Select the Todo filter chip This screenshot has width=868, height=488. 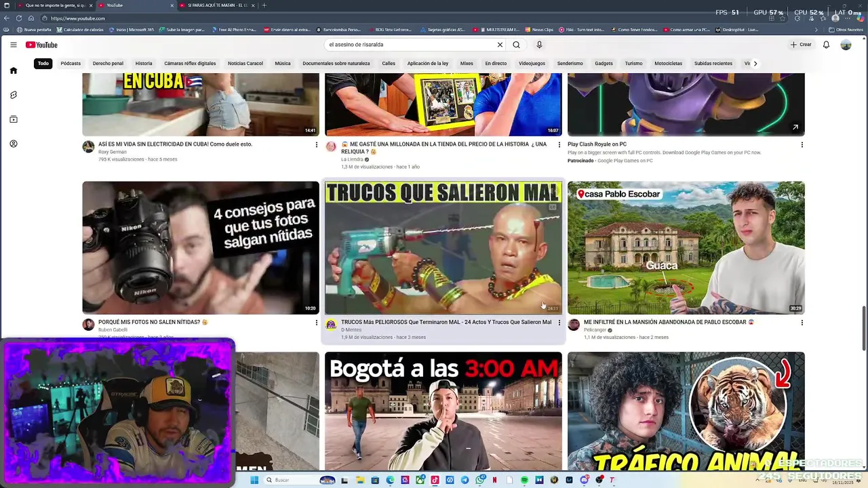point(43,64)
